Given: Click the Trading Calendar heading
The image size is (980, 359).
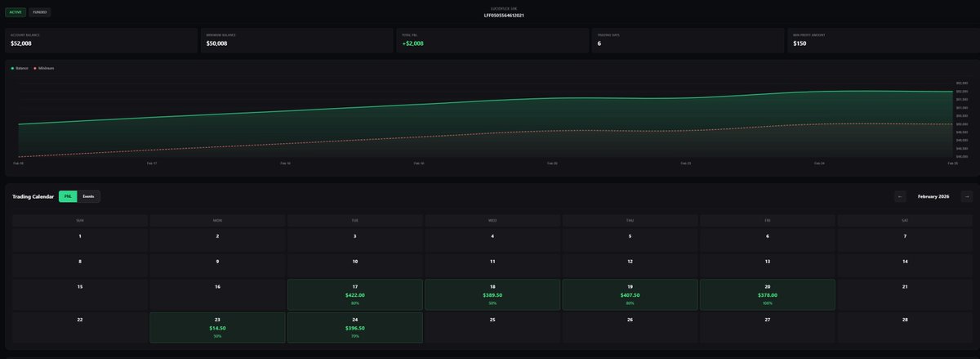Looking at the screenshot, I should [x=33, y=196].
